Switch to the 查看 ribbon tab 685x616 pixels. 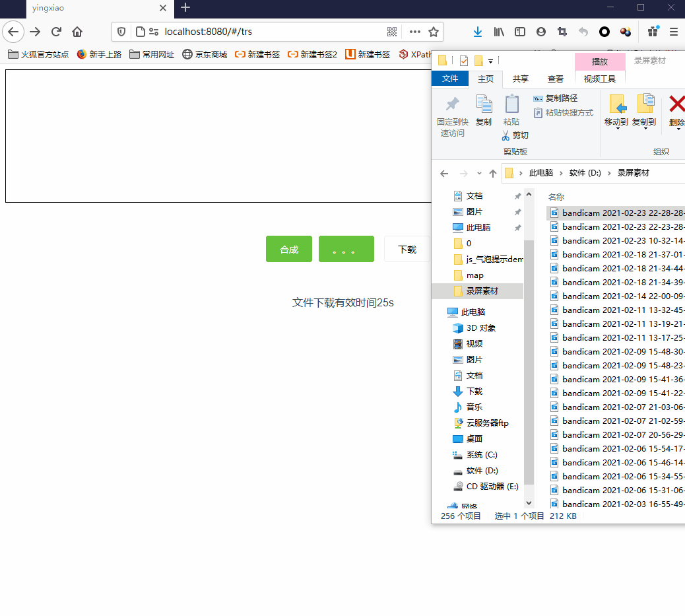tap(556, 79)
